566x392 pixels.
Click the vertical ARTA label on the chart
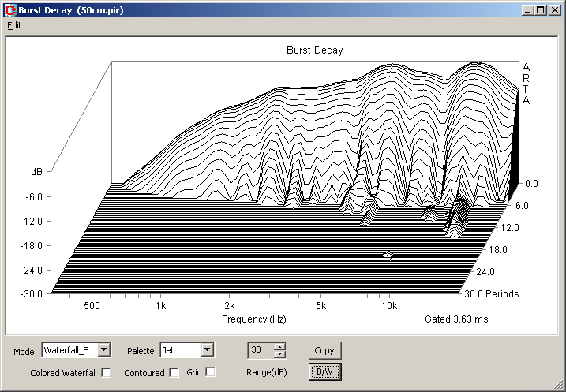tap(526, 84)
